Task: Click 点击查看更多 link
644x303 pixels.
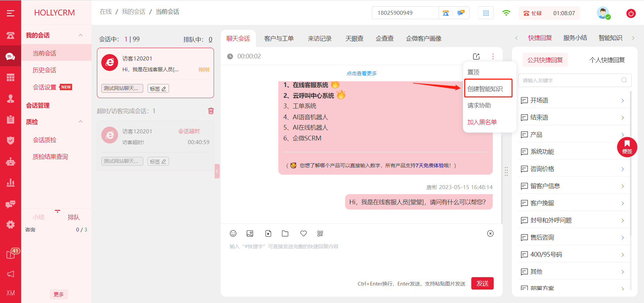Action: point(362,73)
